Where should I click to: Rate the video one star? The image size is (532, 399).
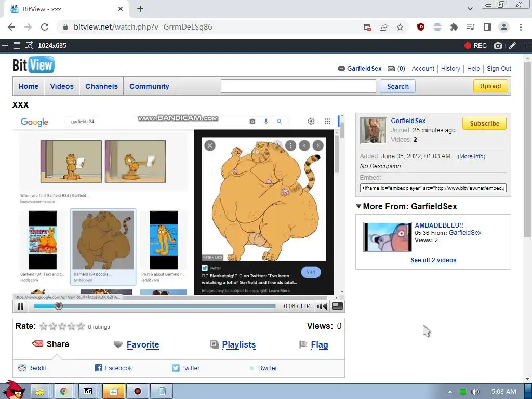44,326
